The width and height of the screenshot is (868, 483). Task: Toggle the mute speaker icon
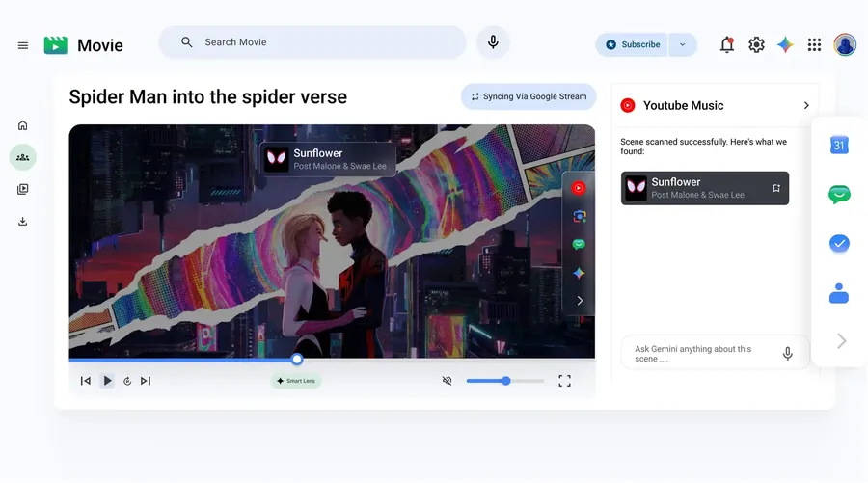448,381
